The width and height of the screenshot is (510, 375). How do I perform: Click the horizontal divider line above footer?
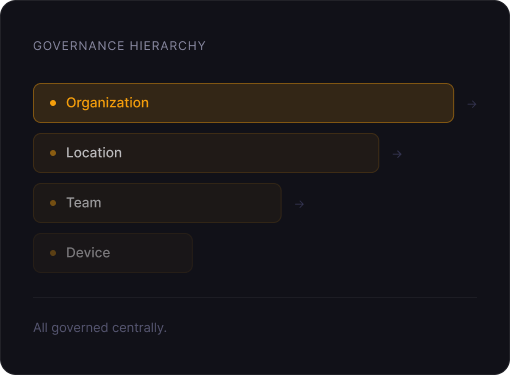pyautogui.click(x=255, y=297)
